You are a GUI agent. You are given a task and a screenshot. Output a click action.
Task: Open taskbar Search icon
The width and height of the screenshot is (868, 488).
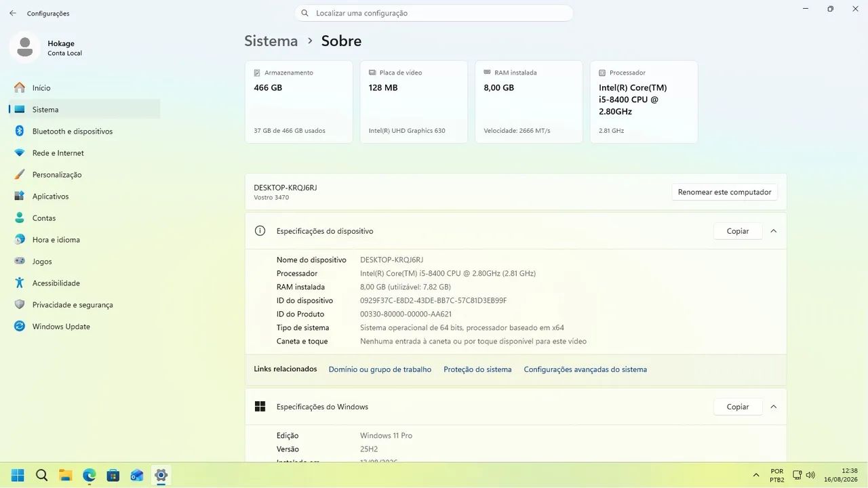(x=41, y=475)
